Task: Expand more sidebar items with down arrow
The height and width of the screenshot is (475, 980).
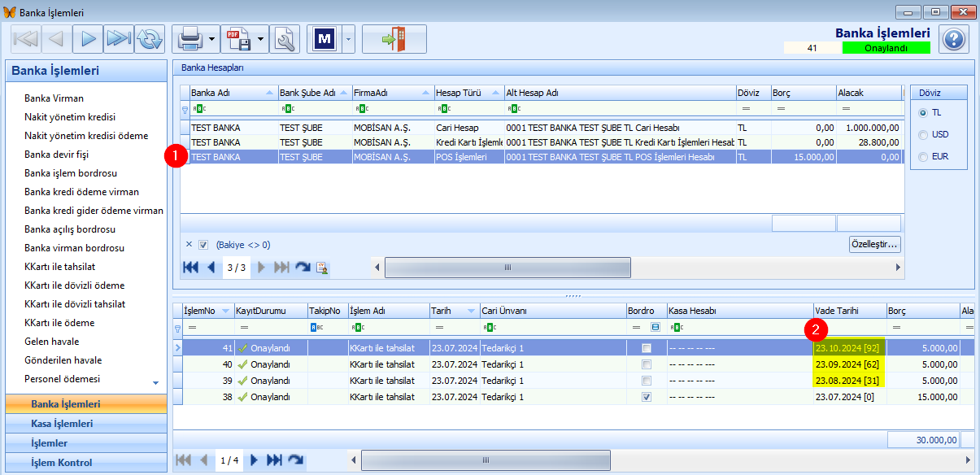Action: [156, 382]
